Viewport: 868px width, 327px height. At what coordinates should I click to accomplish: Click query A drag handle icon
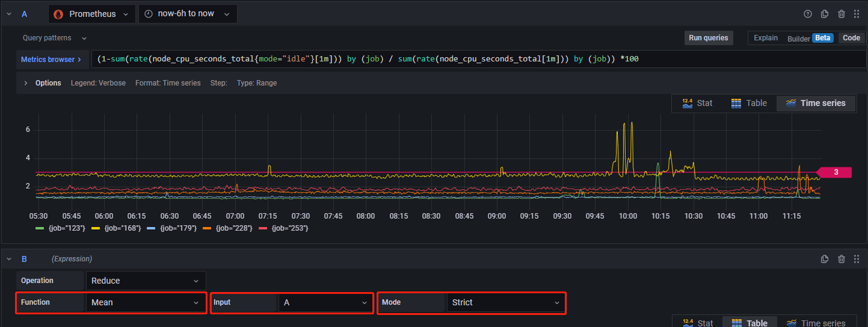857,14
